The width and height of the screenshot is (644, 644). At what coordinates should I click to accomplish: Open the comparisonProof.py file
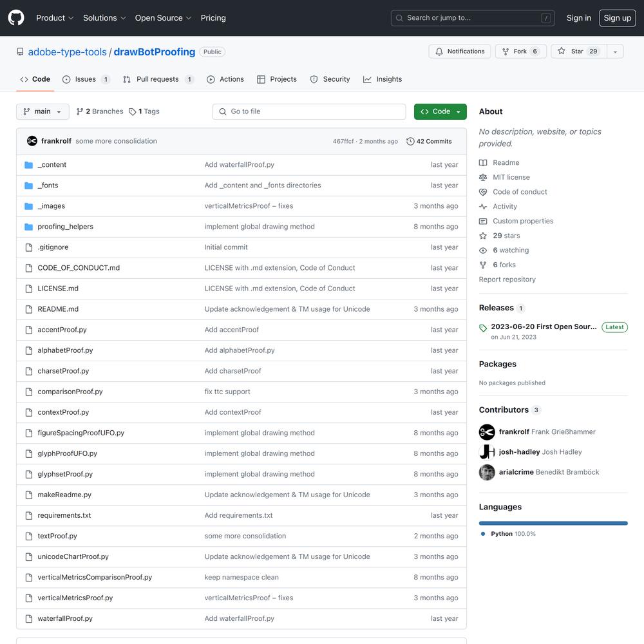click(x=70, y=392)
